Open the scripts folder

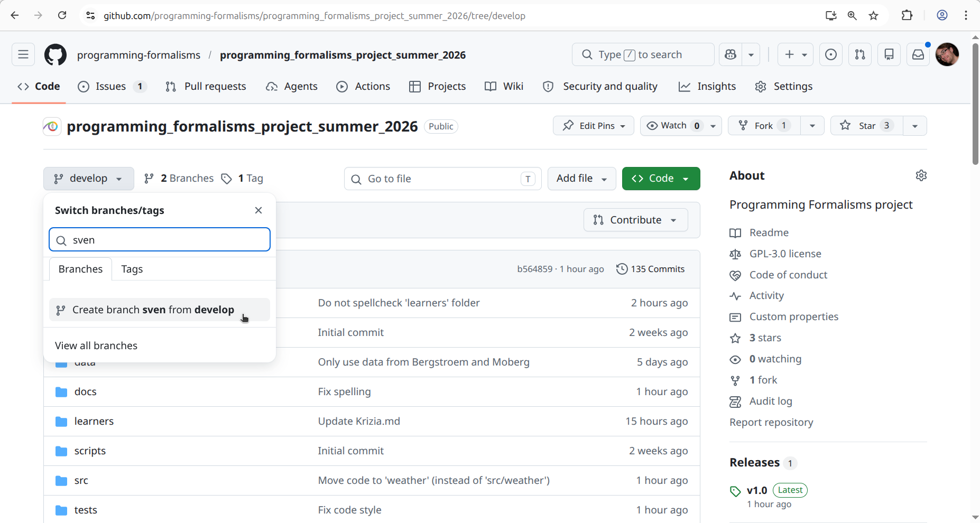pyautogui.click(x=90, y=451)
